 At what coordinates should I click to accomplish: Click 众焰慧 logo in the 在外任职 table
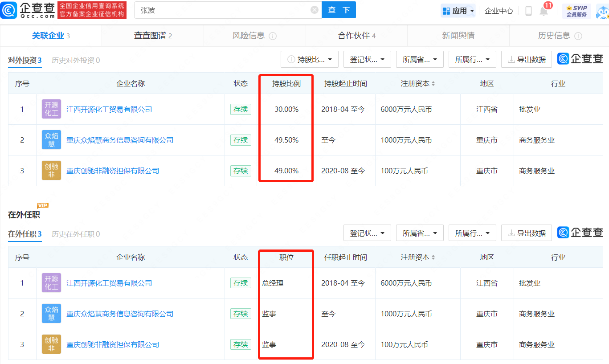point(51,314)
